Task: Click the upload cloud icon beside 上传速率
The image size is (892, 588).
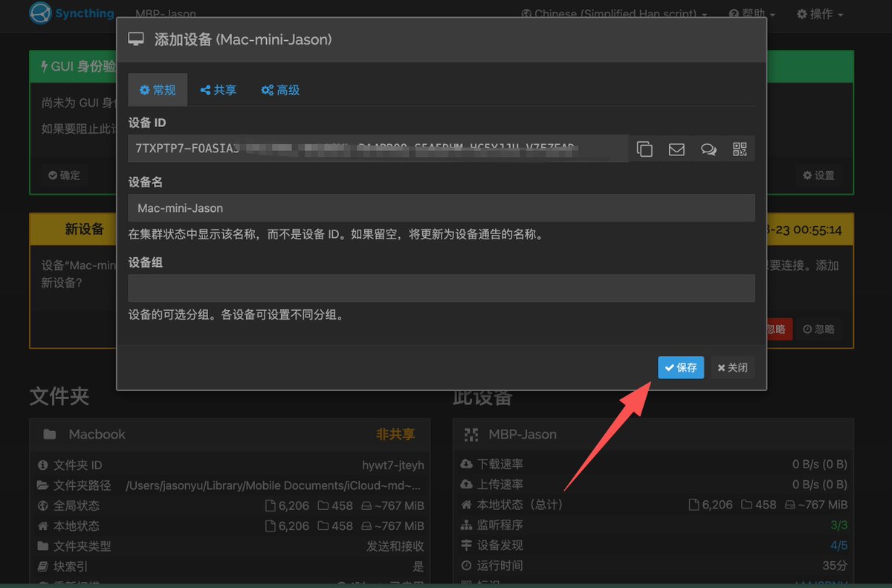Action: 466,484
